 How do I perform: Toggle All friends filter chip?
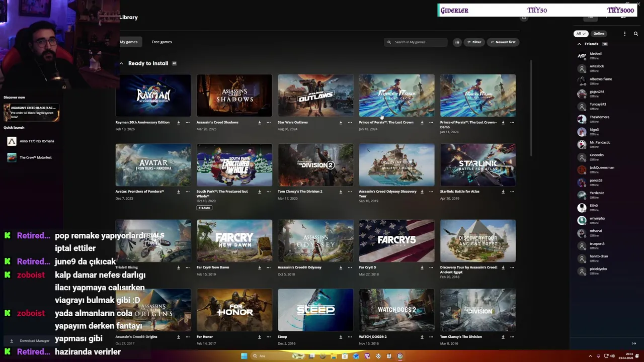coord(581,34)
